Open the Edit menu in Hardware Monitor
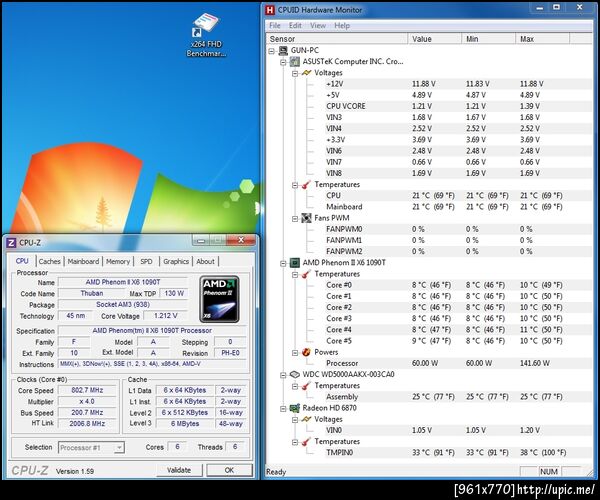This screenshot has width=600, height=500. 295,26
